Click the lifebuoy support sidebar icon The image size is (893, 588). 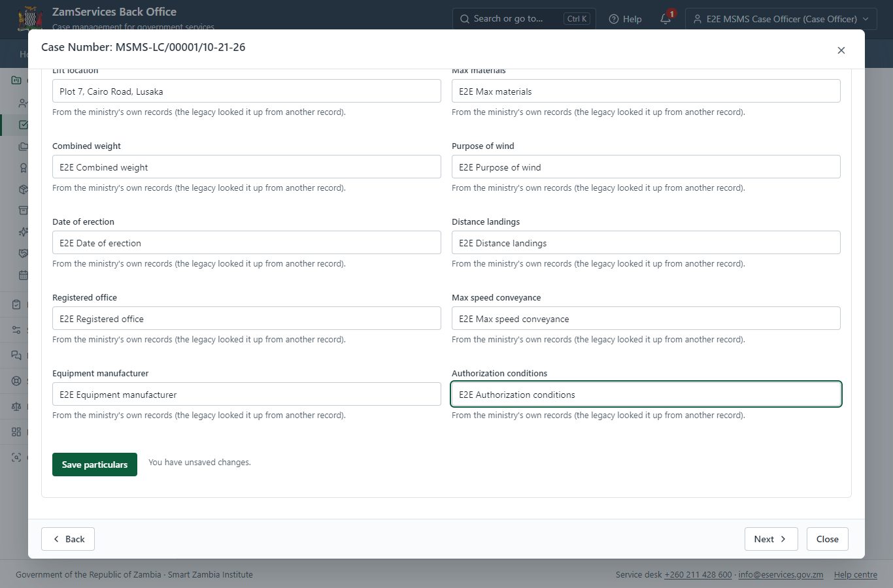pyautogui.click(x=16, y=381)
